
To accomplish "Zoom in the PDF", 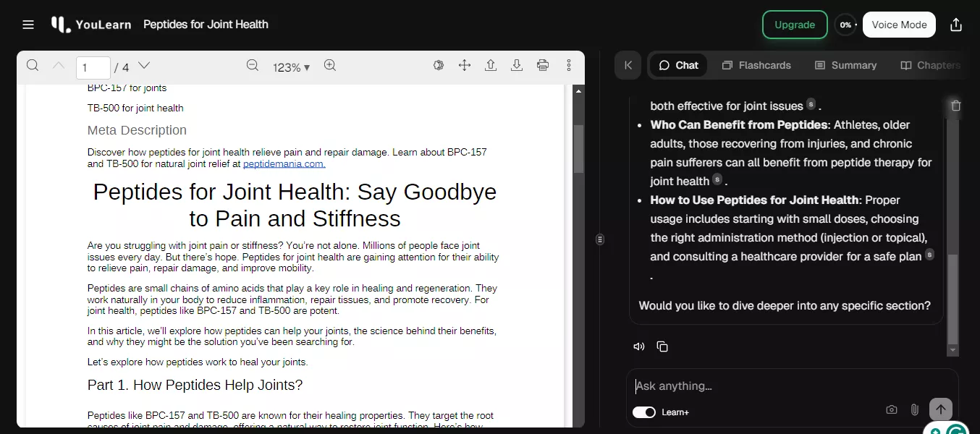I will [330, 66].
